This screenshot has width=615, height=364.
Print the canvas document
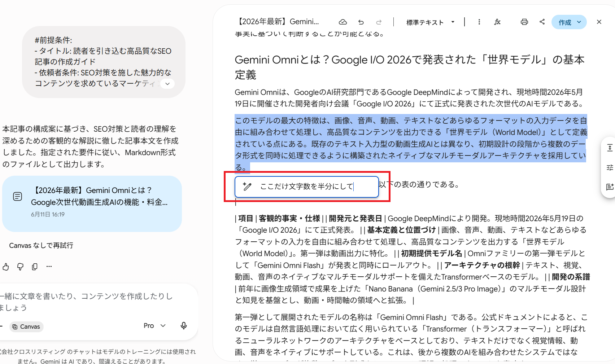coord(524,22)
